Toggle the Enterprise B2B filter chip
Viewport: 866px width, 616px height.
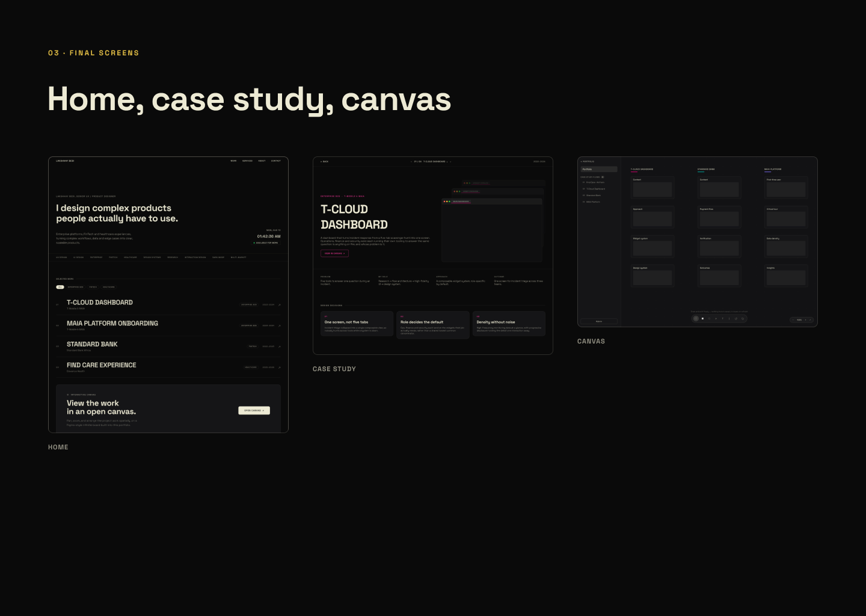76,287
